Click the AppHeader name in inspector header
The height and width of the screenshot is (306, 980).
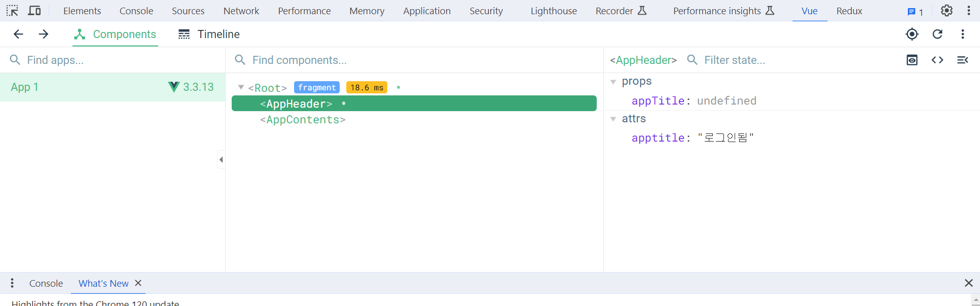643,60
